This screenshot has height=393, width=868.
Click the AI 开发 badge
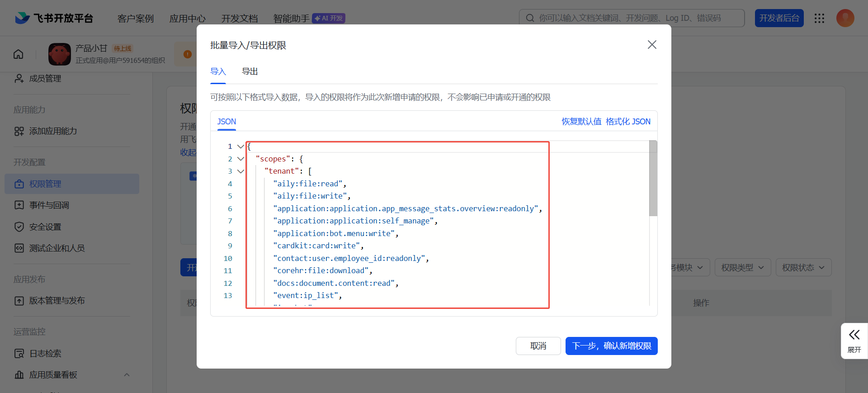point(329,18)
